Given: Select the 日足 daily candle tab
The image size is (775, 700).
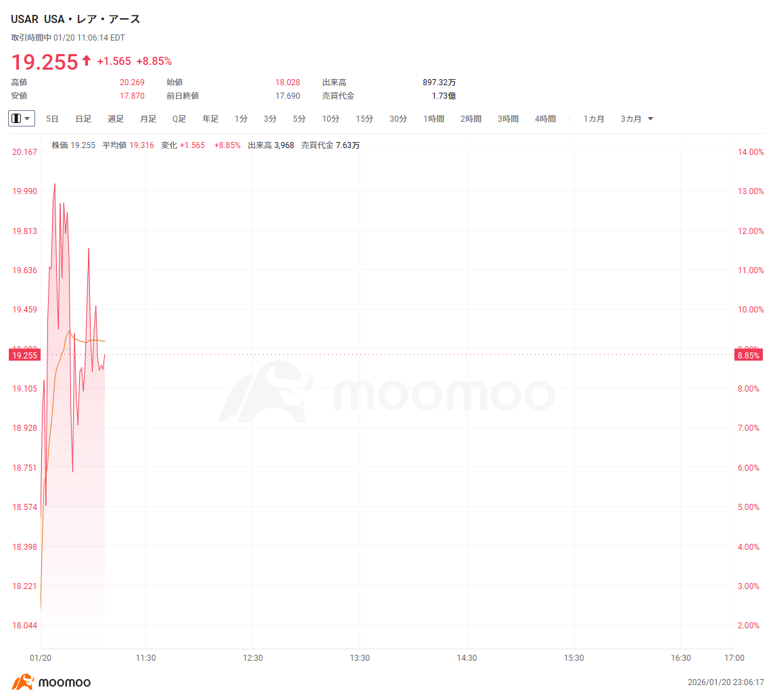Looking at the screenshot, I should (x=83, y=119).
